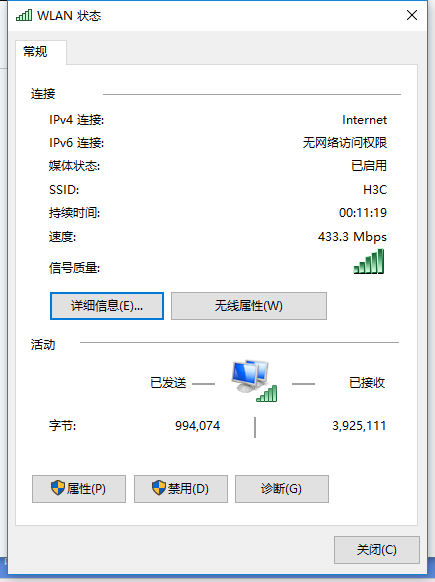Click the WLAN 状态 title text
Viewport: 435px width, 582px height.
pyautogui.click(x=69, y=16)
